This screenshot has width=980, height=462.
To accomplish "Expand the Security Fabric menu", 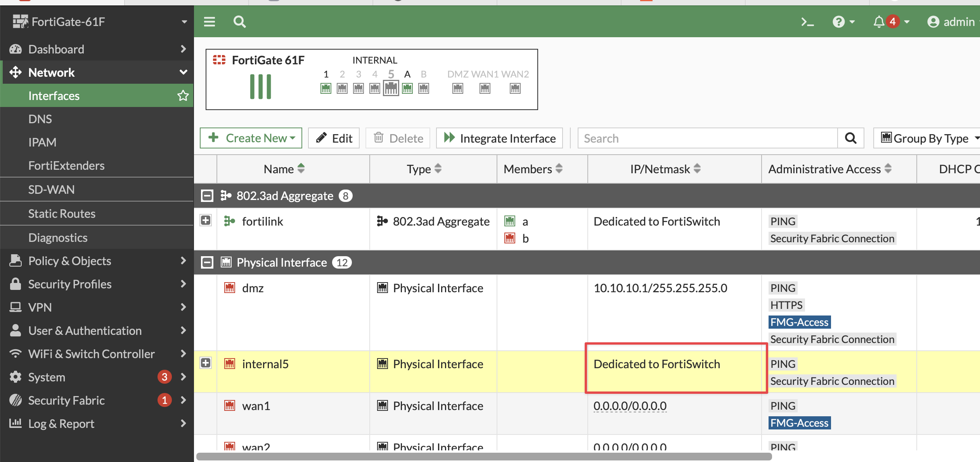I will [97, 400].
